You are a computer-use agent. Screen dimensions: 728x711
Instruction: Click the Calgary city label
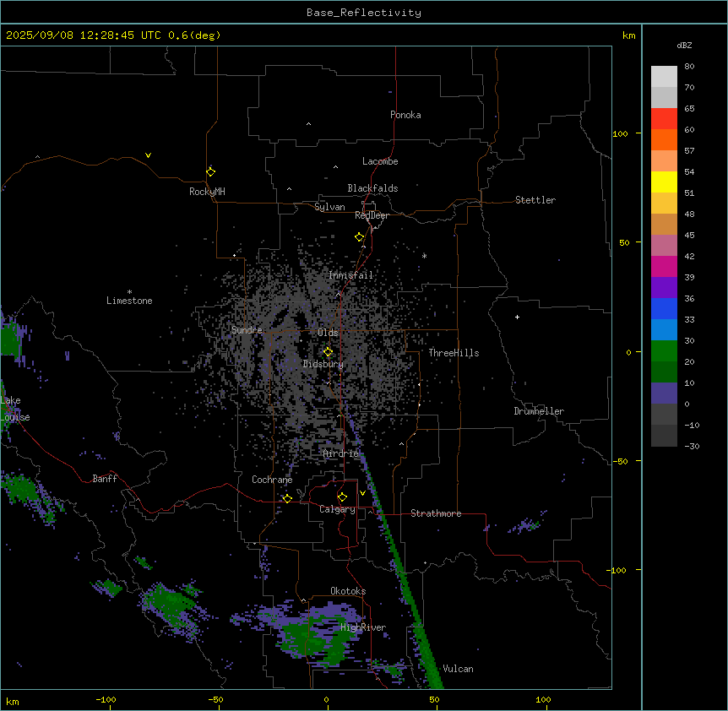[337, 509]
